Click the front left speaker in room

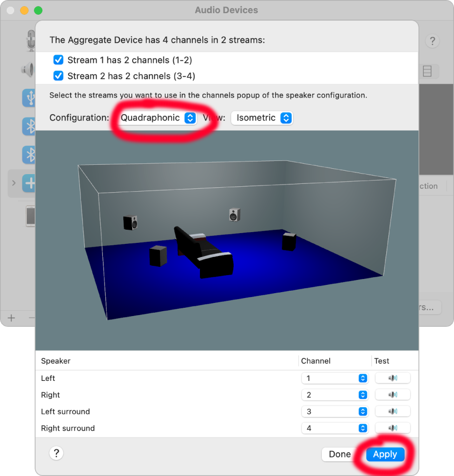tap(131, 223)
